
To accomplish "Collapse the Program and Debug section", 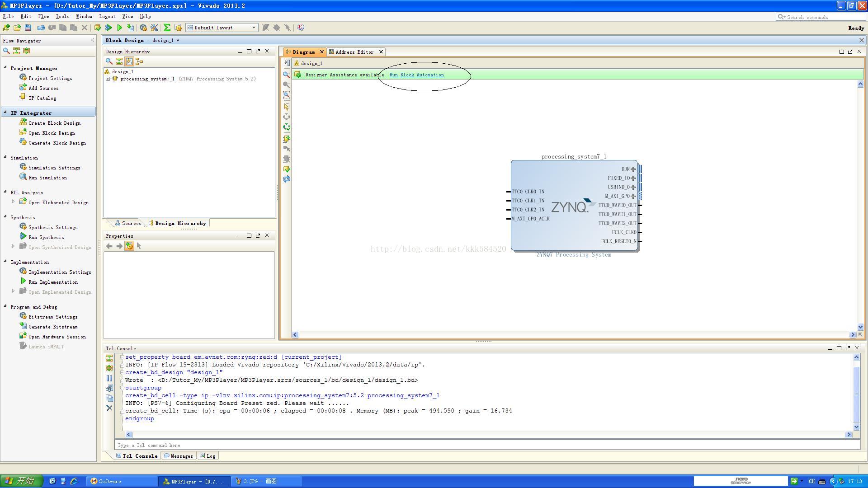I will [5, 306].
